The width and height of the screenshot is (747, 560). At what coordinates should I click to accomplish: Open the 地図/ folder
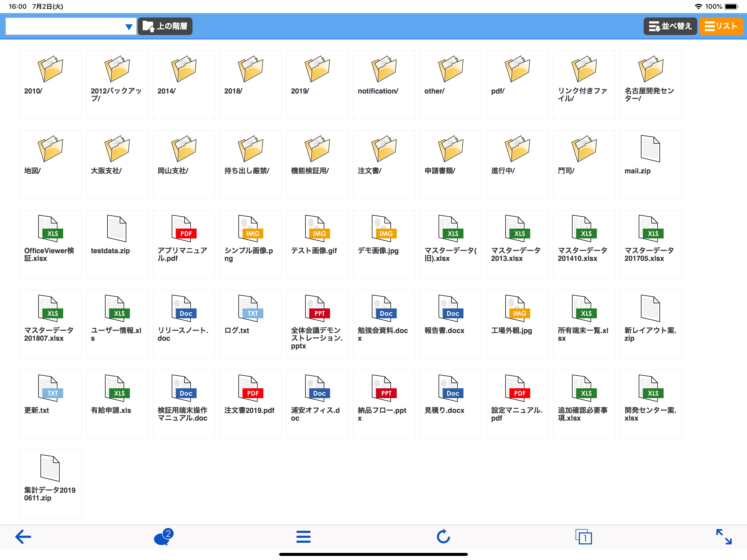point(50,165)
